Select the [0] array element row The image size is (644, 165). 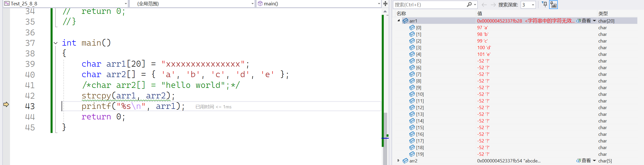point(516,27)
